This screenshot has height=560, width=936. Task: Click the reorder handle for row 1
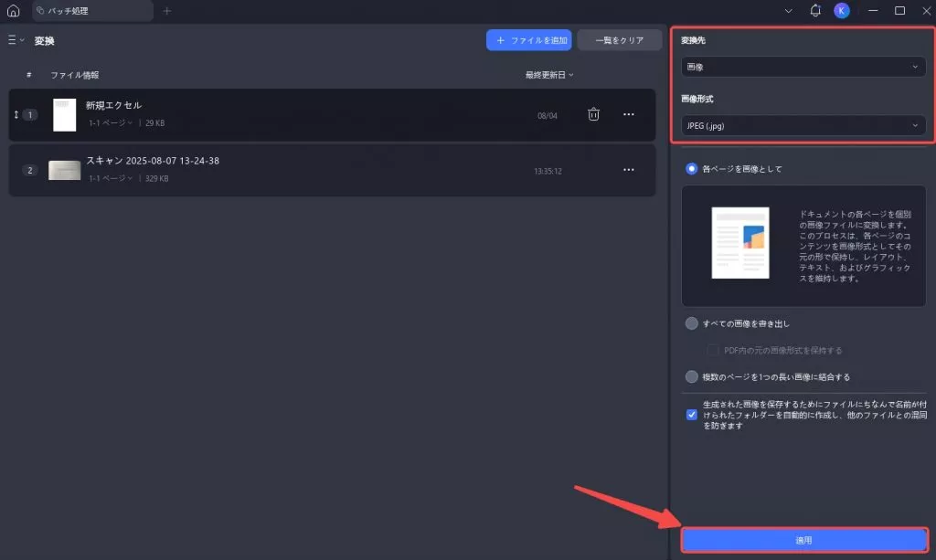coord(16,114)
